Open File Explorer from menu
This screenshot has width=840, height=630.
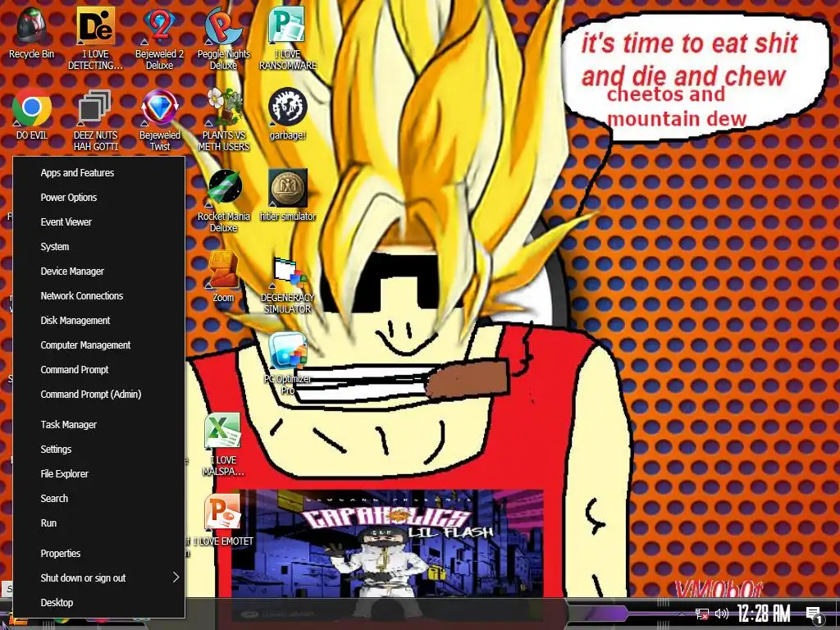click(99, 473)
